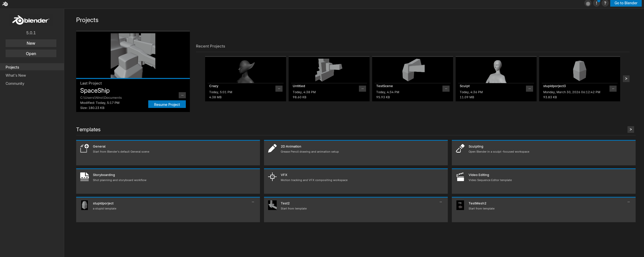Click the TestMesh2 template thumbnail icon

click(x=460, y=205)
